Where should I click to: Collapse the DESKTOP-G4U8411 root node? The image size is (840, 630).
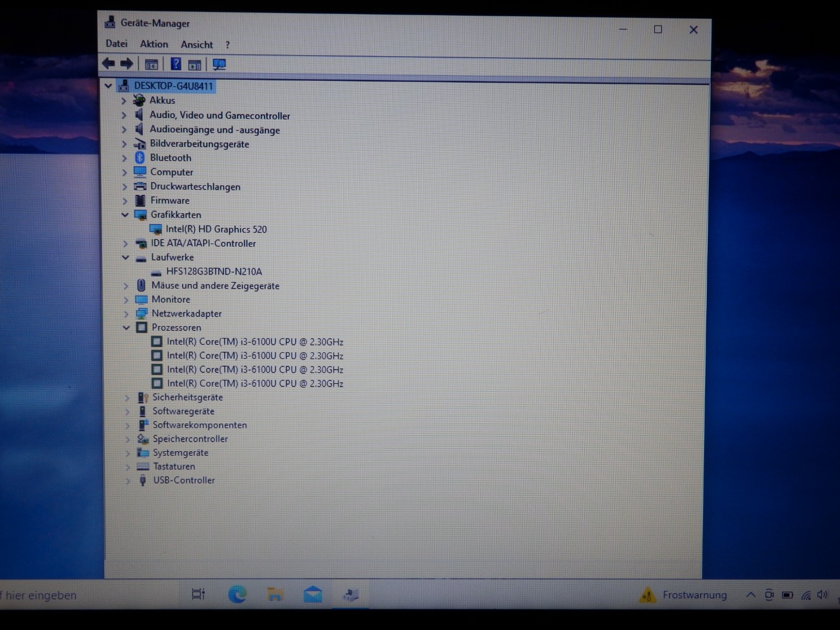pos(108,86)
